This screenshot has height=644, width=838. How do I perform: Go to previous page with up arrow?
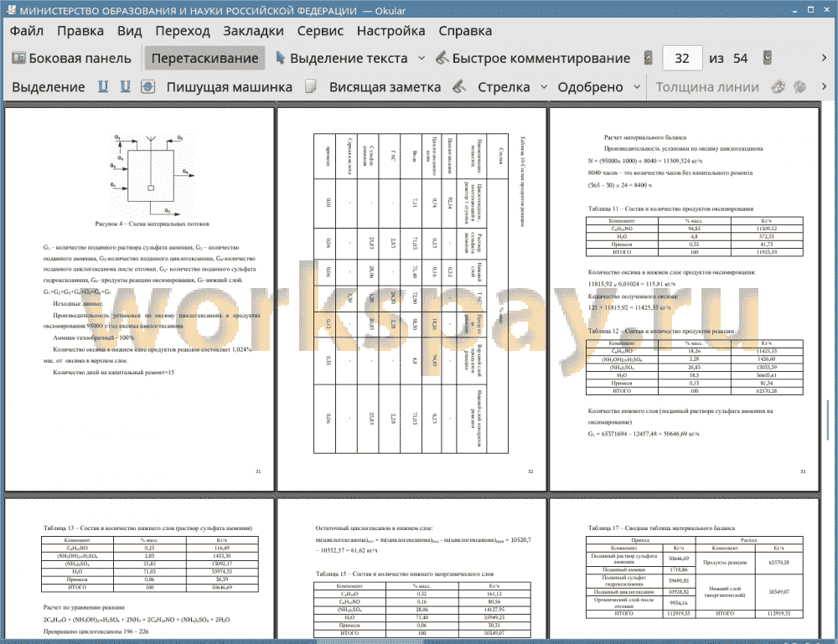pyautogui.click(x=649, y=58)
